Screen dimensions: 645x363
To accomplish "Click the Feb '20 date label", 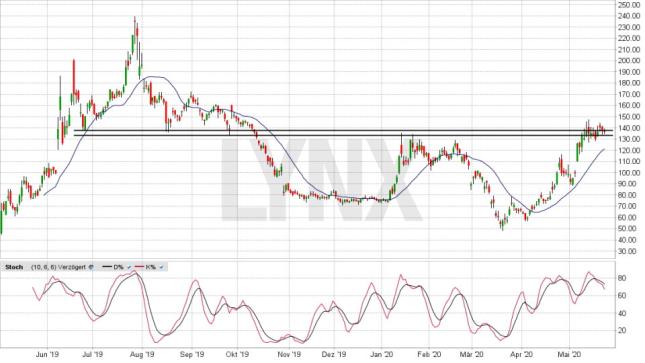I will pyautogui.click(x=429, y=354).
